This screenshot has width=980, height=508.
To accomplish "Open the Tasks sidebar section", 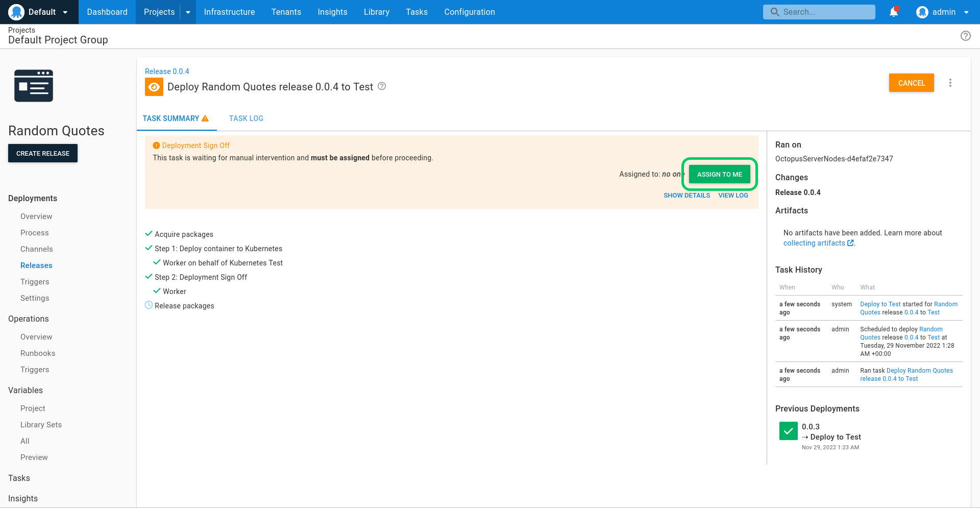I will pos(19,478).
